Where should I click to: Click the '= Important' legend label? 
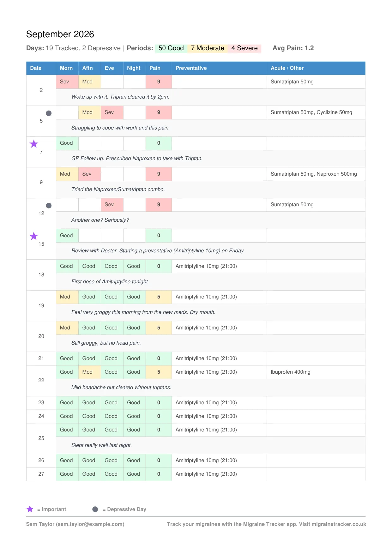52,509
